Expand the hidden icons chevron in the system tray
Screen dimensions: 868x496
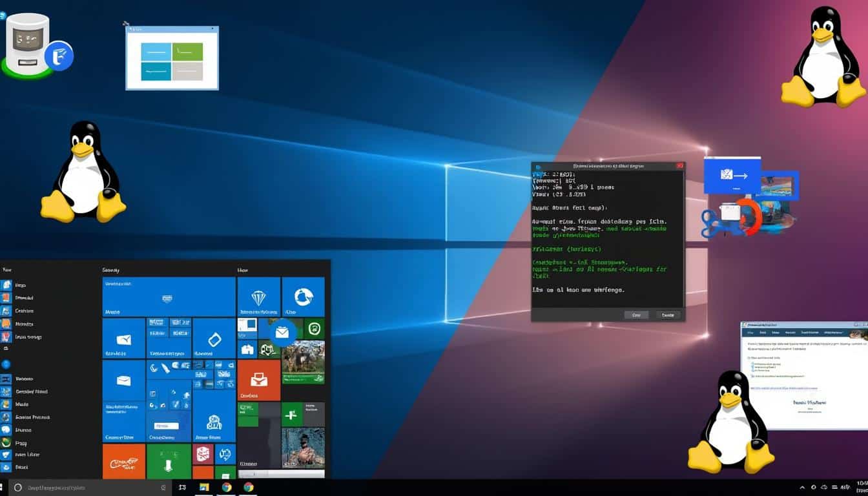pos(803,488)
